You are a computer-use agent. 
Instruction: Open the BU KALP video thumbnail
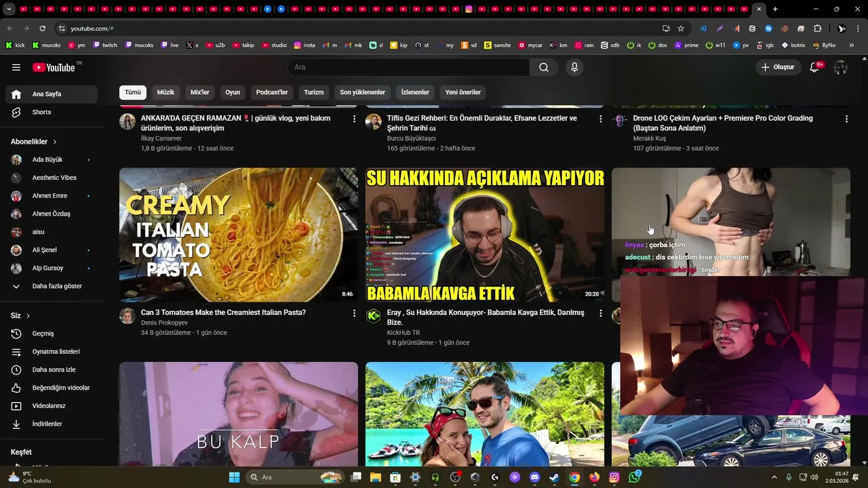click(239, 414)
